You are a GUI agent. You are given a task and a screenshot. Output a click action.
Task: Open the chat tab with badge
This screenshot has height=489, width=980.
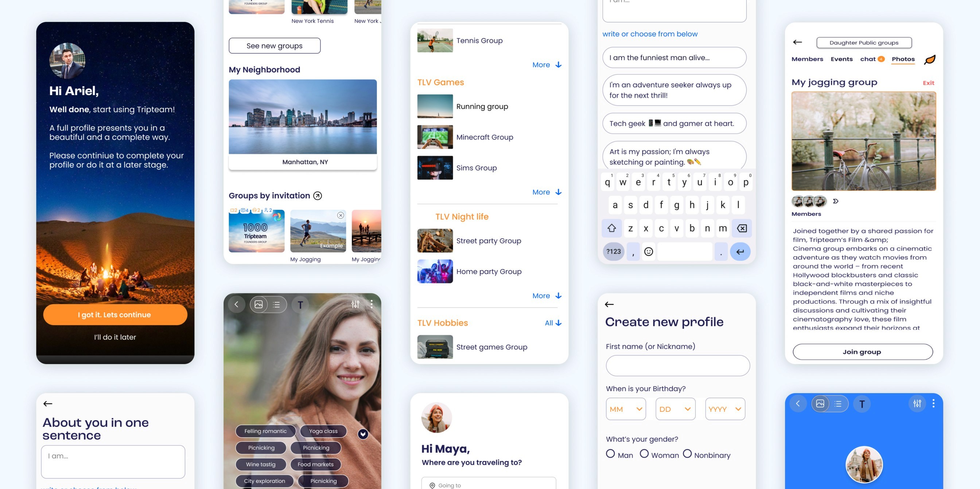[x=872, y=59]
